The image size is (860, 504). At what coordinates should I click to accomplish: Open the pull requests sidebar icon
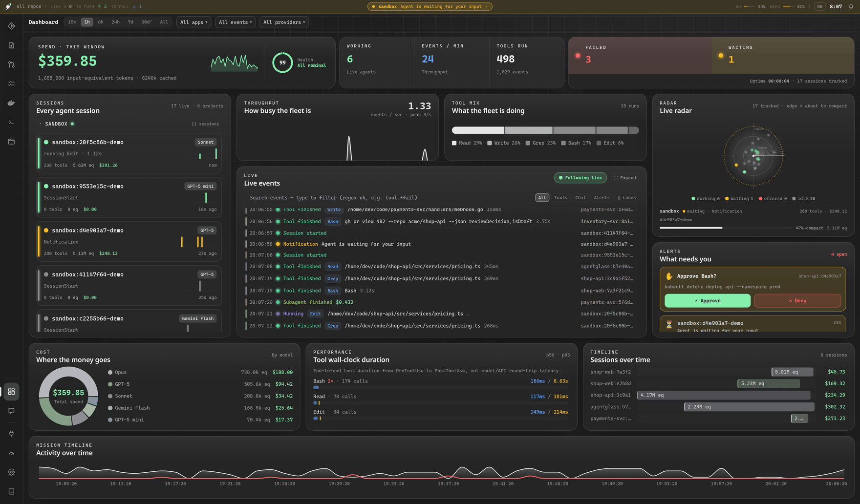point(11,64)
